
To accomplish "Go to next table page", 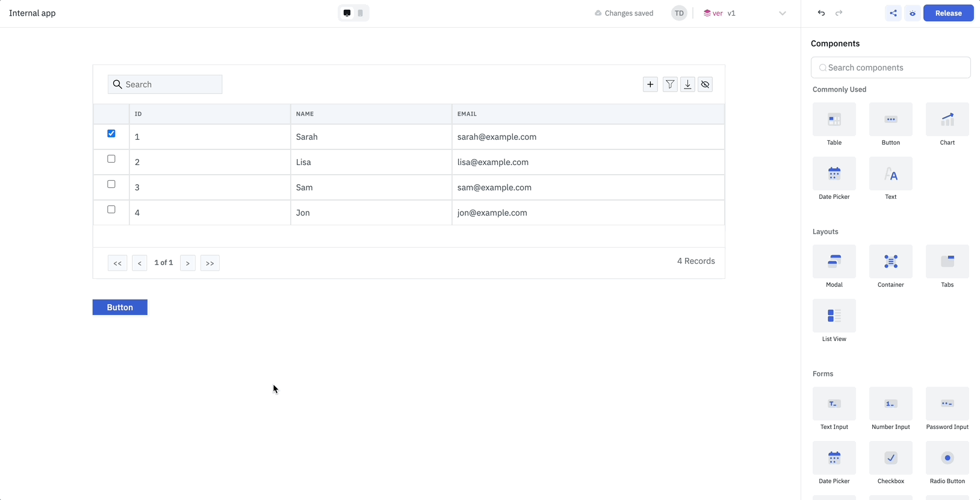I will [x=188, y=263].
